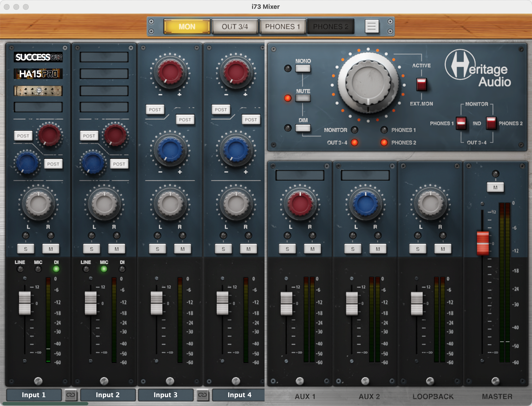The image size is (532, 406).
Task: Toggle the upper POST button on Input 1
Action: pos(23,136)
